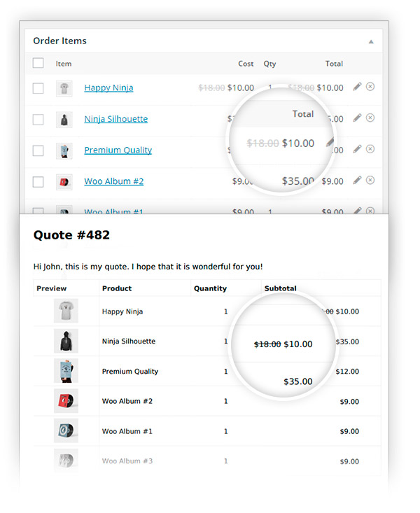The image size is (420, 513).
Task: Check the Happy Ninja row checkbox
Action: [x=38, y=88]
